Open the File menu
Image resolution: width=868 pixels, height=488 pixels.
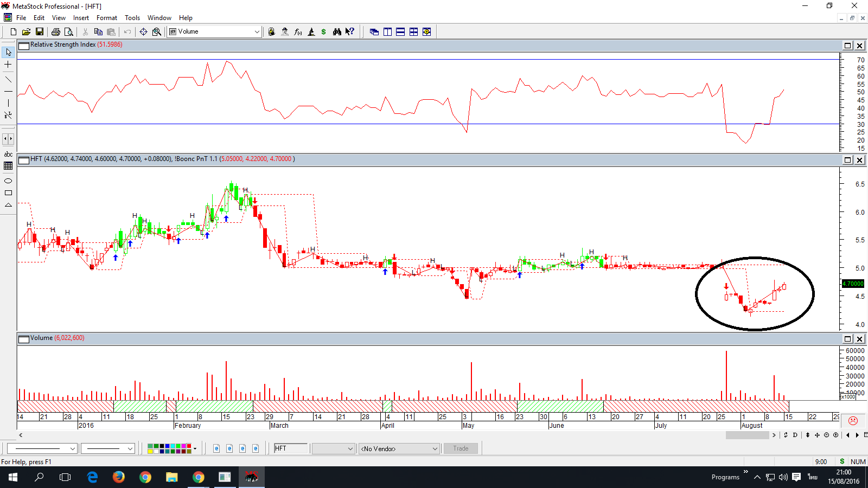[x=21, y=18]
